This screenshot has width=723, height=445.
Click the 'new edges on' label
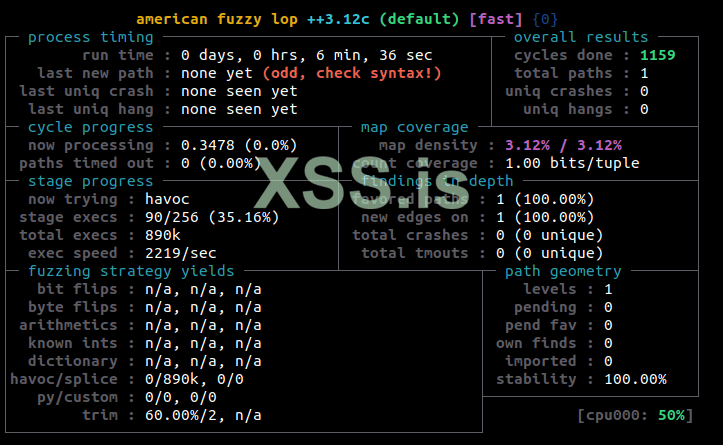point(415,217)
